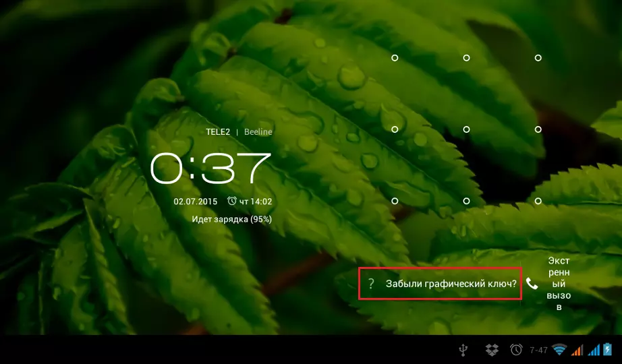Tap the Wi-Fi signal icon
Viewport: 622px width, 364px height.
pos(559,350)
